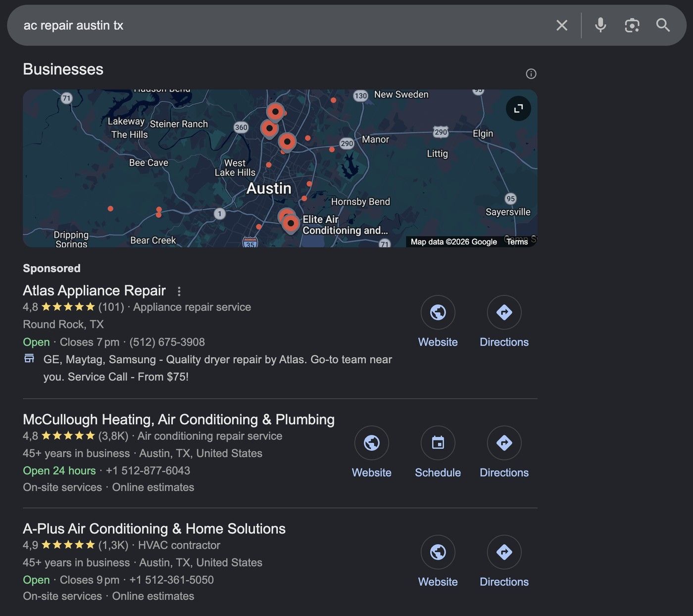Get directions icon for McCullough Heating

504,443
